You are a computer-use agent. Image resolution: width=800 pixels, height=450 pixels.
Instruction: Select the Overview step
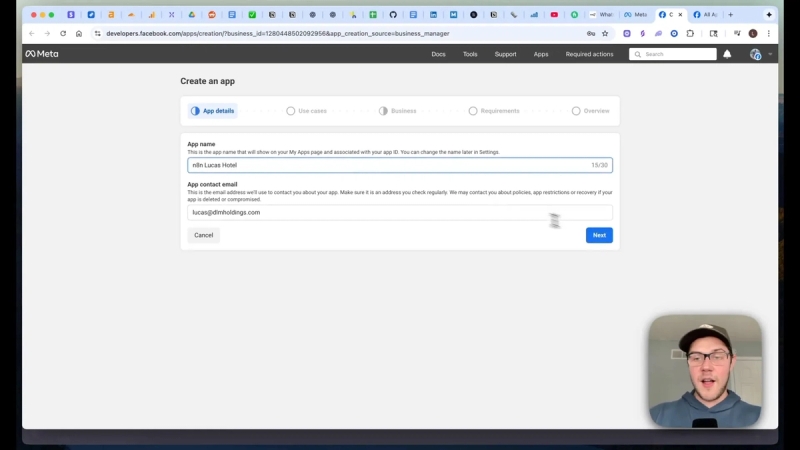590,111
